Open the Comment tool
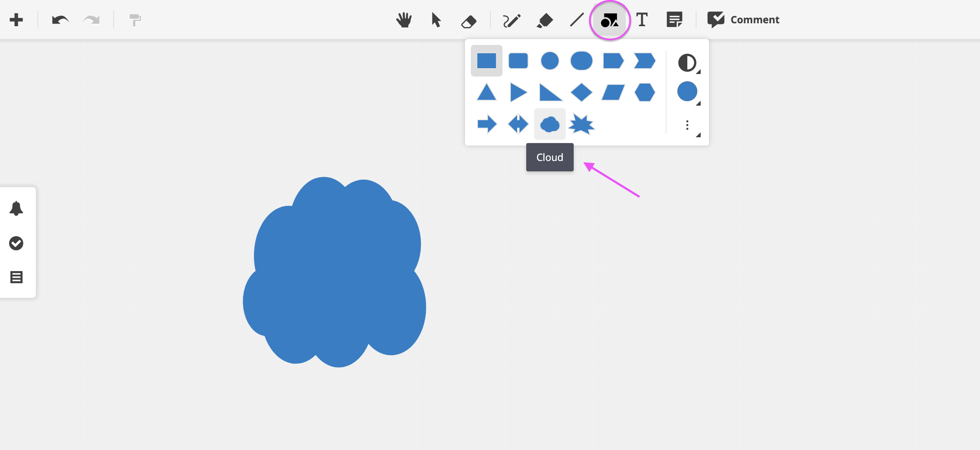 coord(743,20)
